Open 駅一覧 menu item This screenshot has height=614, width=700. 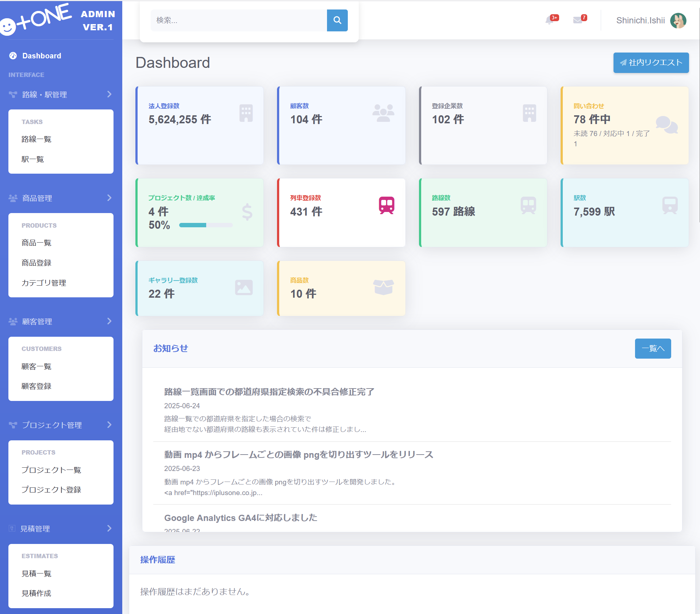(x=33, y=159)
